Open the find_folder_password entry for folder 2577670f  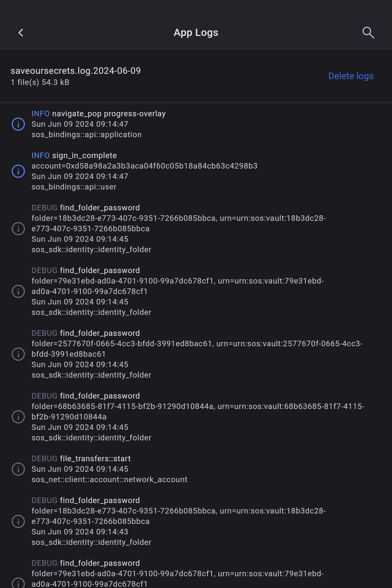[x=100, y=333]
